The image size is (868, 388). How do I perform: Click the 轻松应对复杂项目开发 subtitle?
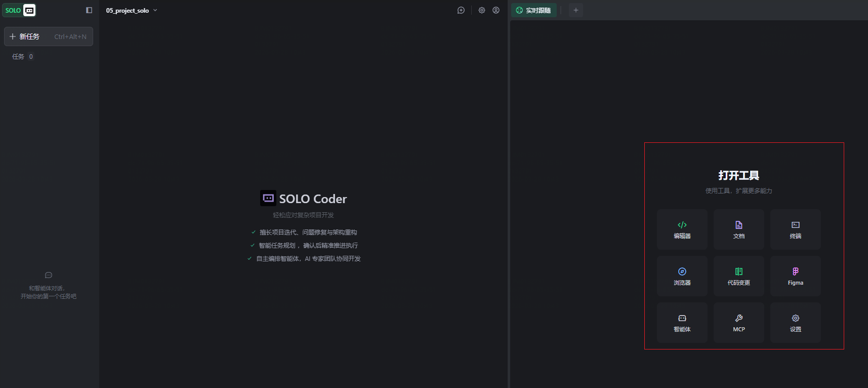point(304,215)
